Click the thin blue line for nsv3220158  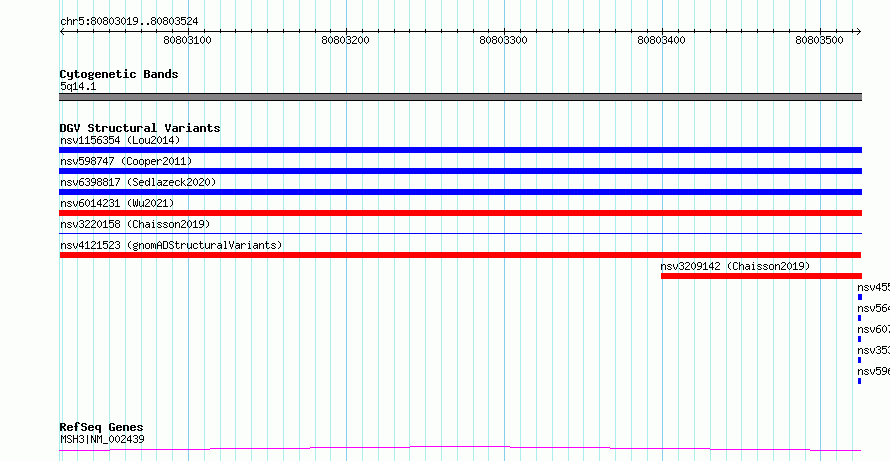460,233
